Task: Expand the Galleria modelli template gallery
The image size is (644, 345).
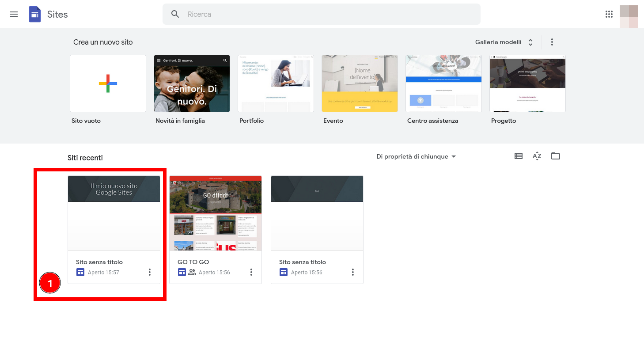Action: point(504,42)
